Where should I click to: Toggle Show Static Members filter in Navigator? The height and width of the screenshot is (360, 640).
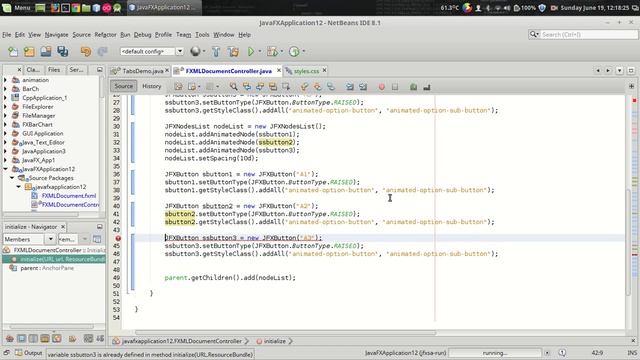click(33, 338)
